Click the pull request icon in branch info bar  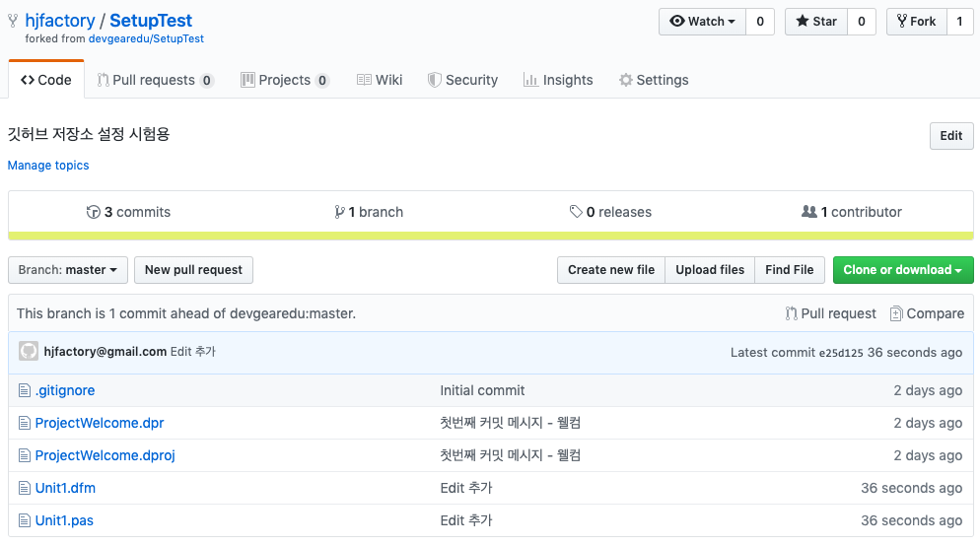[792, 313]
